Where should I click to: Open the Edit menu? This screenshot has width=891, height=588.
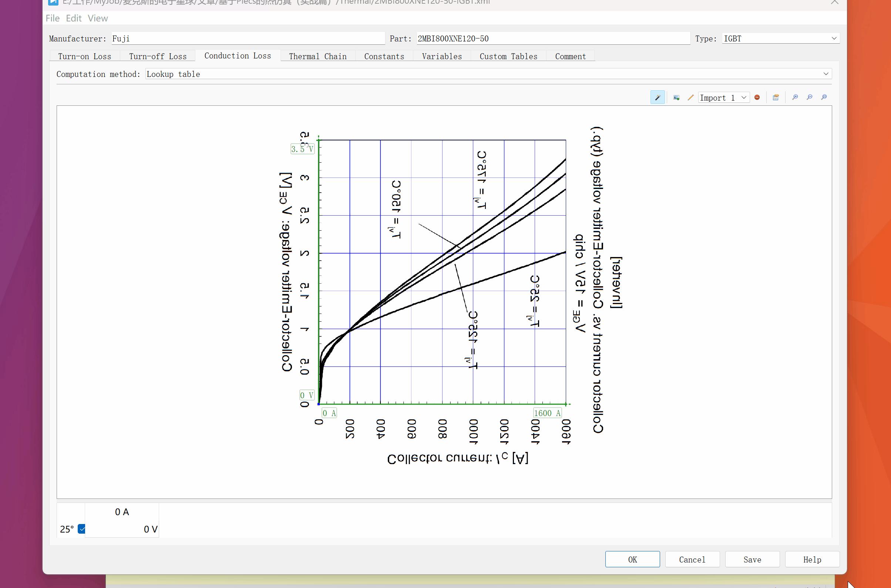pyautogui.click(x=74, y=18)
